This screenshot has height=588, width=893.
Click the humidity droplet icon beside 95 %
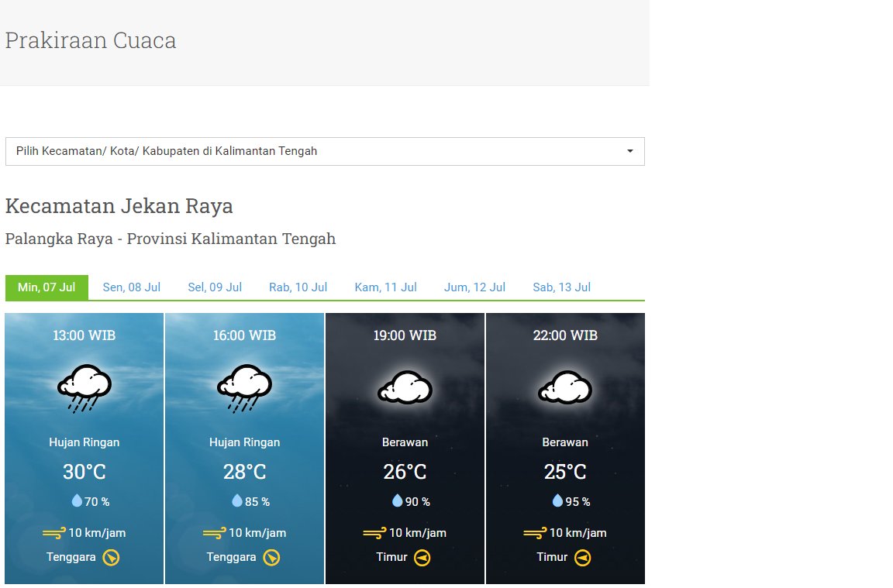(x=557, y=500)
